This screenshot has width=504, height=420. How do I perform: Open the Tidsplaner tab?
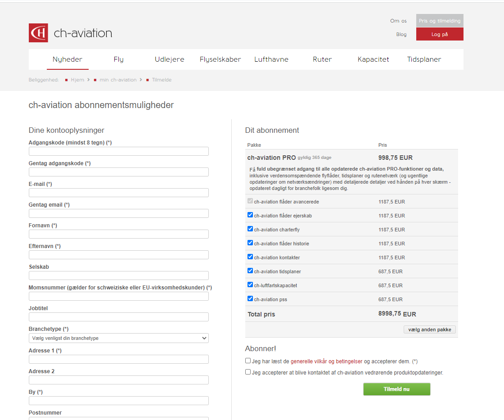click(424, 59)
